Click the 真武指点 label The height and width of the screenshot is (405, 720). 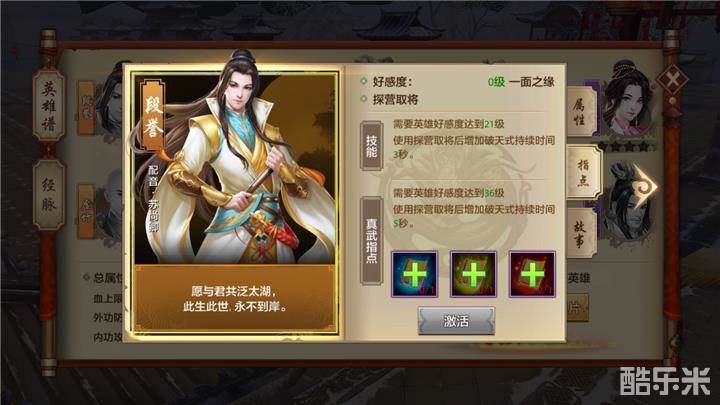(371, 241)
